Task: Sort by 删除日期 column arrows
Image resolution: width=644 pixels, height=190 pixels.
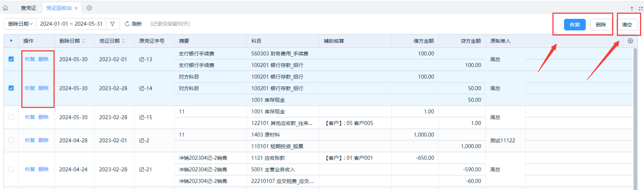Action: pyautogui.click(x=84, y=41)
